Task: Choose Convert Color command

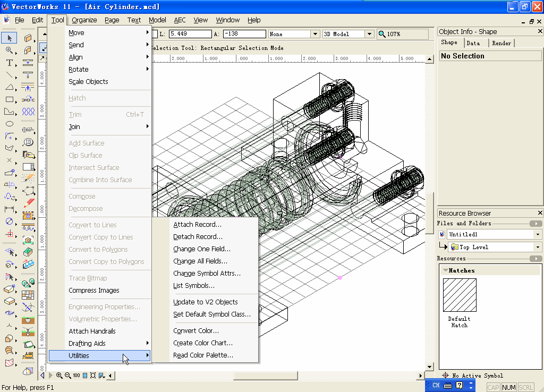Action: (x=206, y=331)
